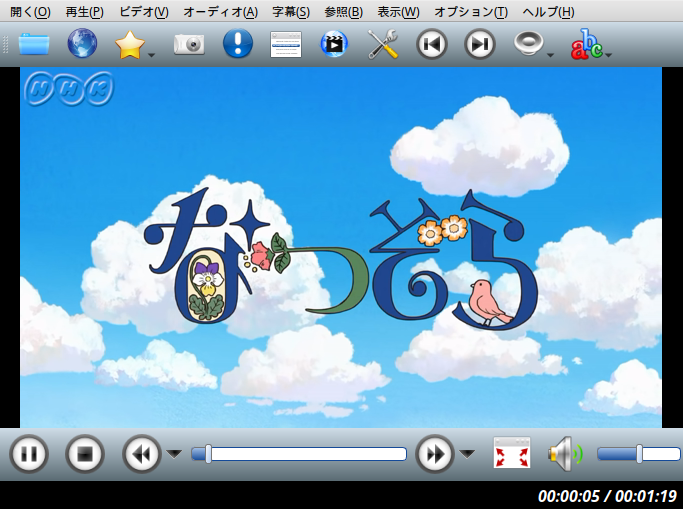This screenshot has width=683, height=509.
Task: Open the 参照(B) menu
Action: 344,12
